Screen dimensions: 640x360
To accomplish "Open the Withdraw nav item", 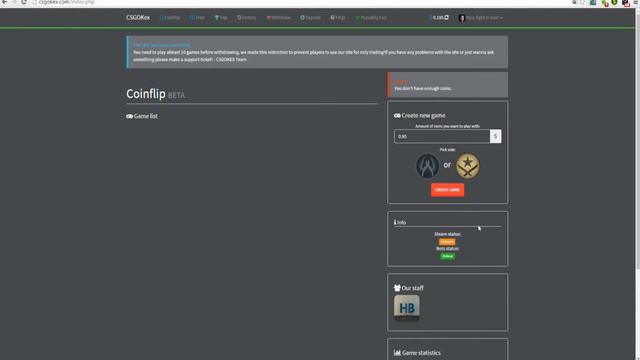I will click(x=278, y=18).
